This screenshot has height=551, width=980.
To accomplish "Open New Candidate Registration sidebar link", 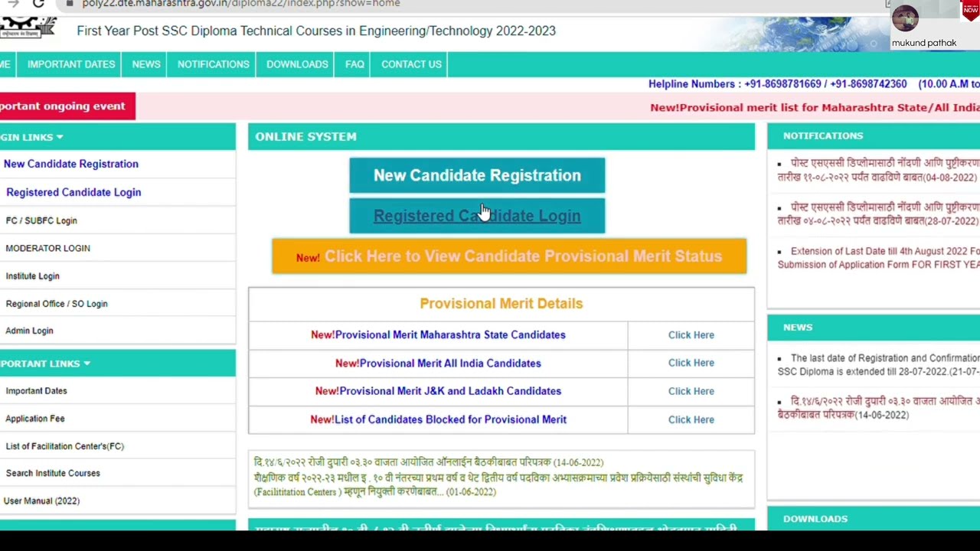I will point(71,164).
